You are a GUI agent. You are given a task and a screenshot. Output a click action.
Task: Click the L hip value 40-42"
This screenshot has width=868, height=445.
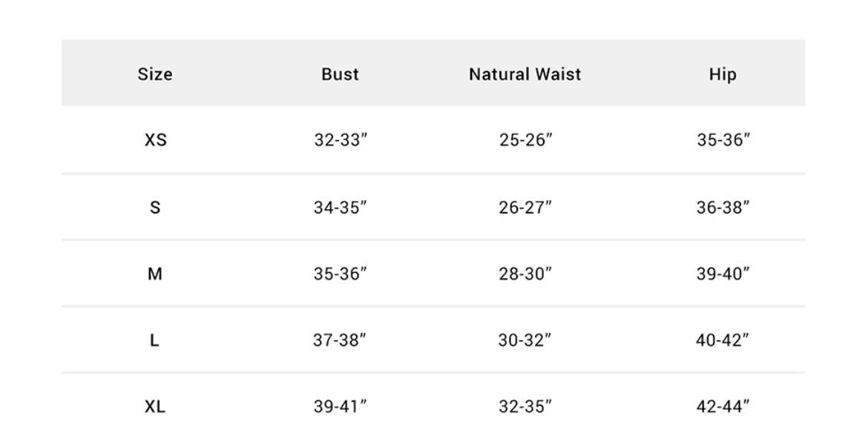[x=723, y=341]
